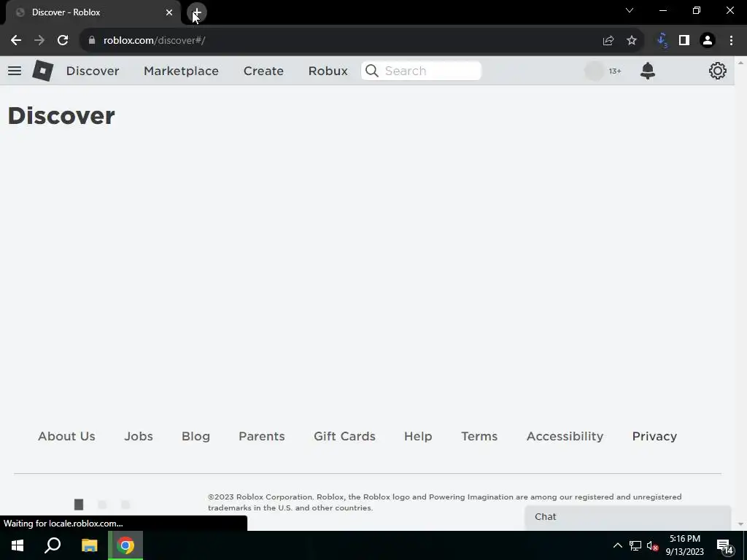The image size is (747, 560).
Task: Show hidden system tray icons
Action: point(617,545)
